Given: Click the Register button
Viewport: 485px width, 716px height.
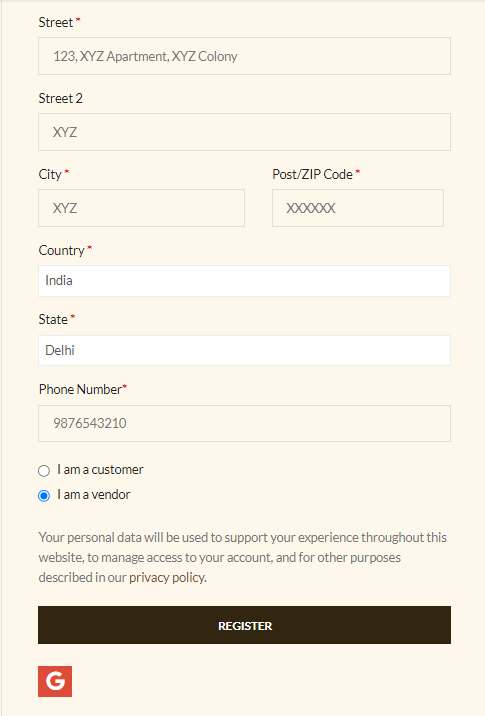Looking at the screenshot, I should (244, 625).
